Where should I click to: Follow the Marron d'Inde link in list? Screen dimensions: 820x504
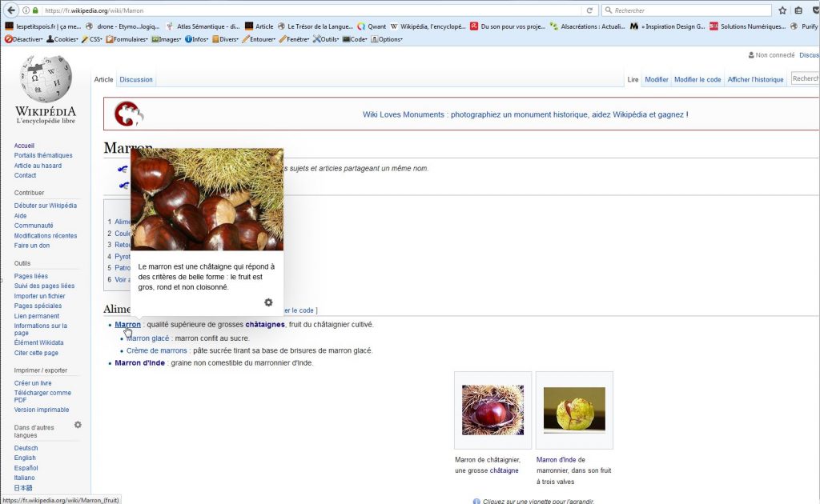[x=139, y=363]
